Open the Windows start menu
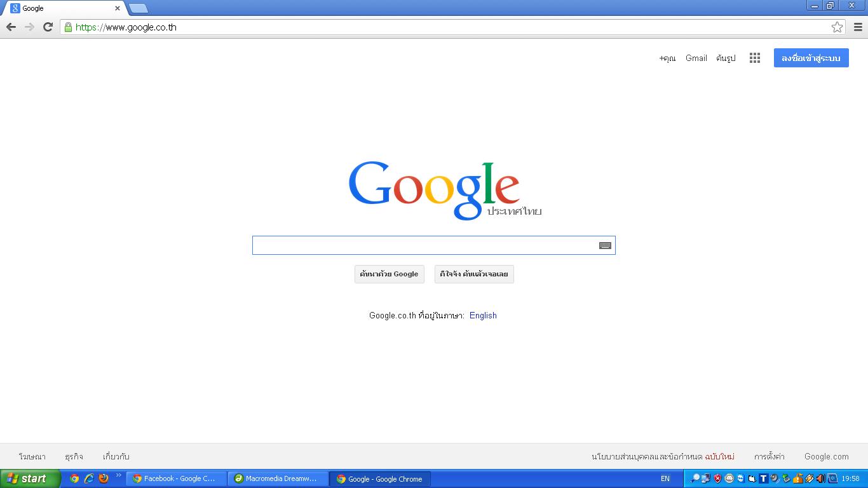The height and width of the screenshot is (488, 868). click(30, 478)
